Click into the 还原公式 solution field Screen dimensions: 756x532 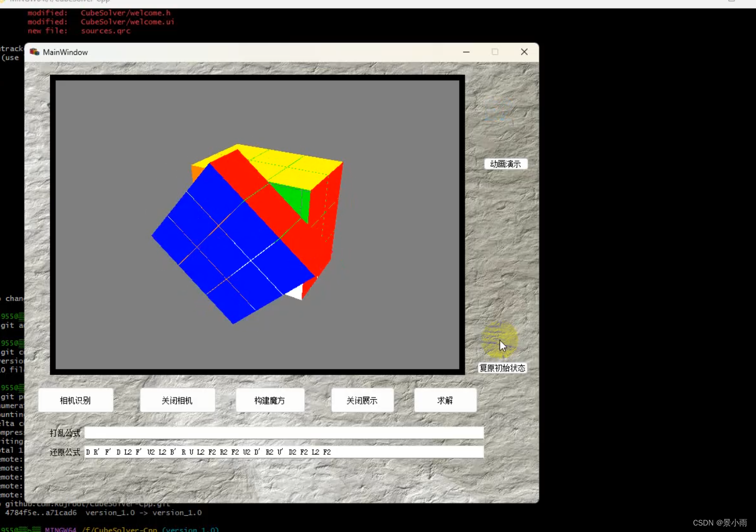coord(284,452)
